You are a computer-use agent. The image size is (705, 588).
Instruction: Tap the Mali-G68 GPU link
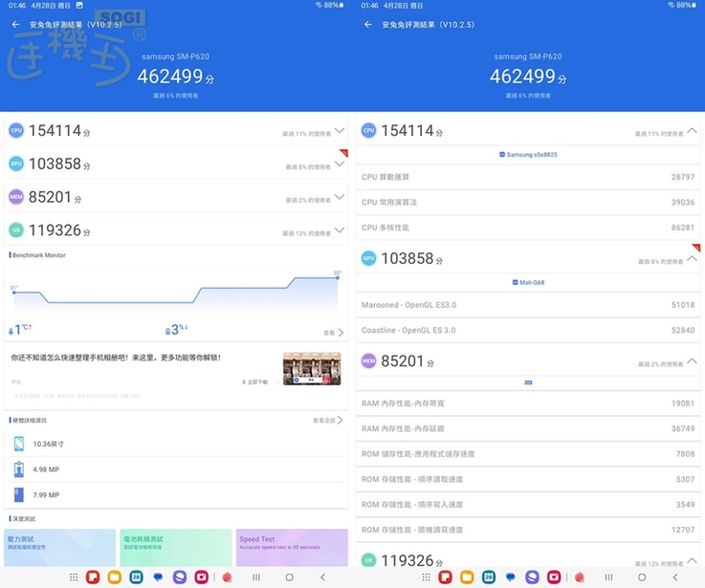(528, 282)
